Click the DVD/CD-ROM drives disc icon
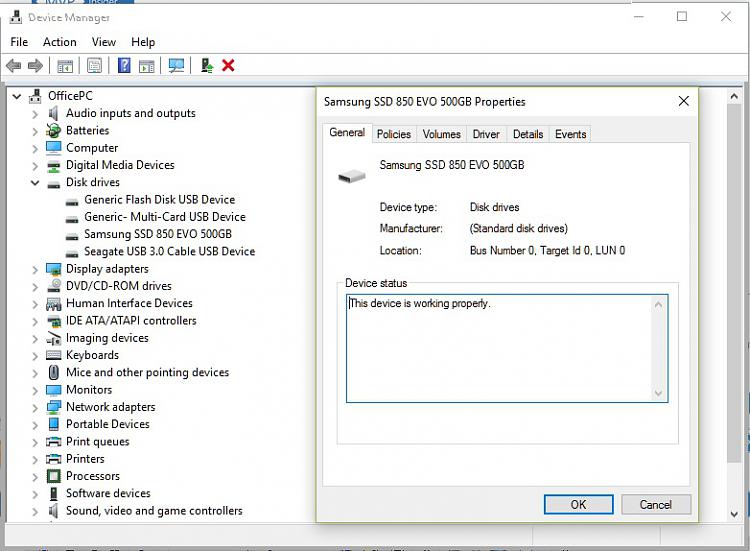750x551 pixels. click(x=54, y=286)
